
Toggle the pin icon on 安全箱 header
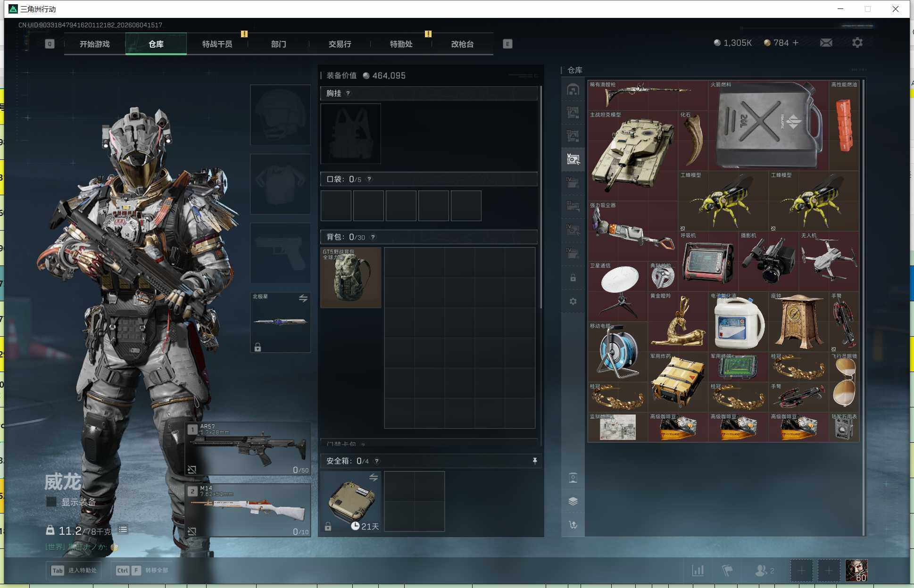click(x=535, y=461)
